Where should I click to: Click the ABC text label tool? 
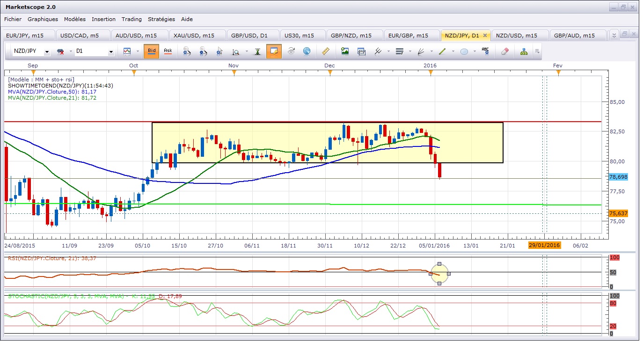[x=485, y=51]
